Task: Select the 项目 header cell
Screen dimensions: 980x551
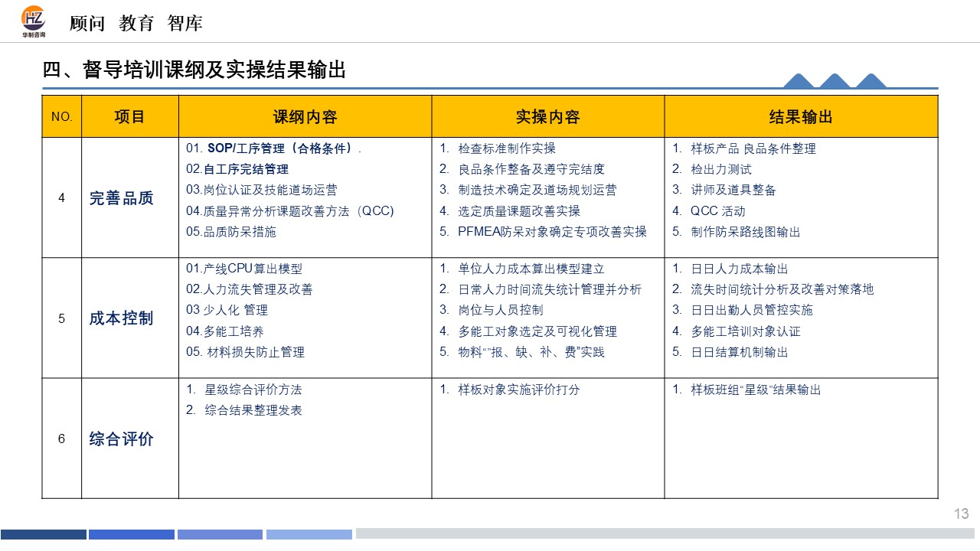Action: pos(129,117)
